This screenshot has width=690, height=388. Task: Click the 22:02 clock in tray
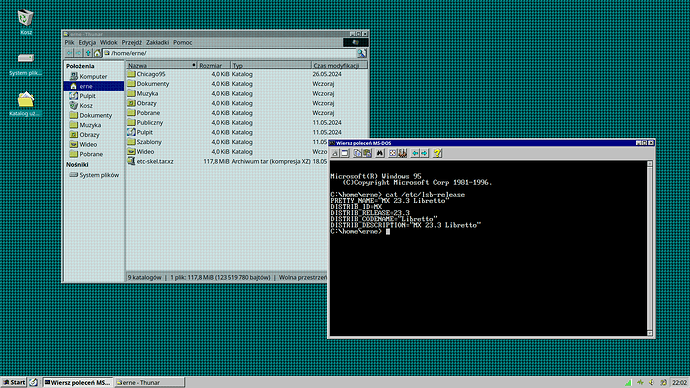(x=679, y=382)
